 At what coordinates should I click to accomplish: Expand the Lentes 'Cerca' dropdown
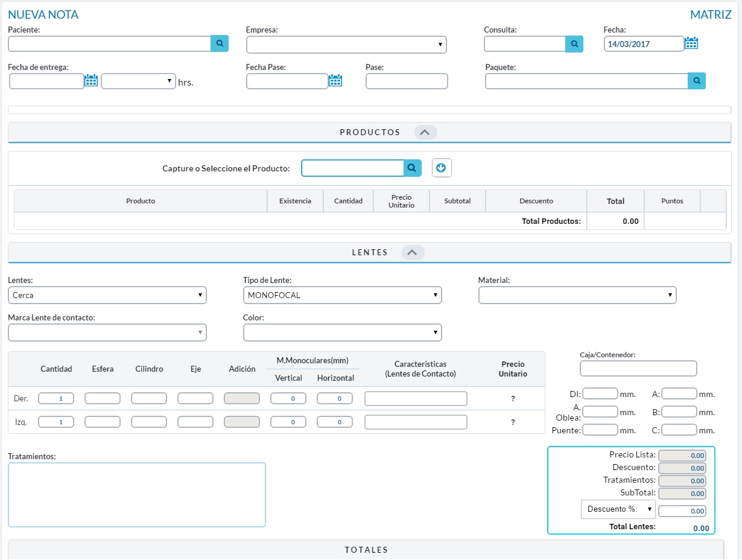pos(107,295)
